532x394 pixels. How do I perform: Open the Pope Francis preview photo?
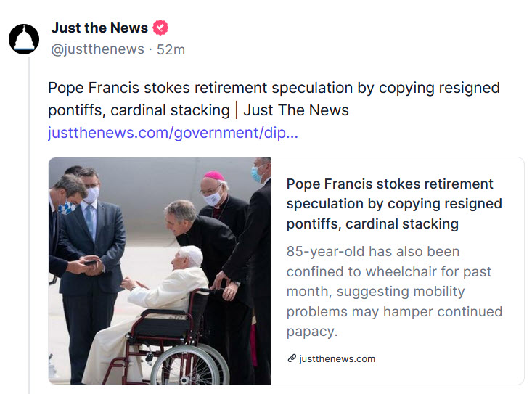pos(160,271)
